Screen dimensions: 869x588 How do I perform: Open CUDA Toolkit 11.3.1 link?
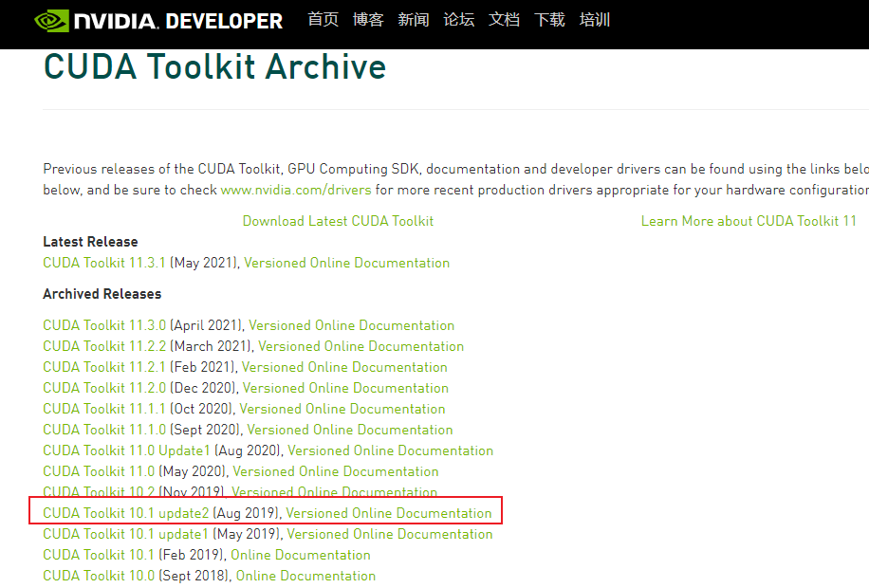[104, 263]
